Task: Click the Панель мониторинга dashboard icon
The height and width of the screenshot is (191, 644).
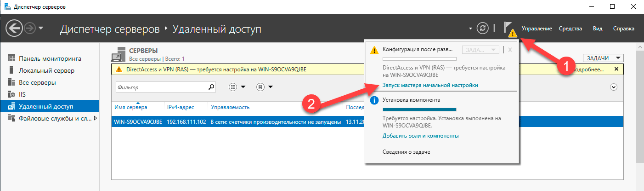Action: pos(12,58)
